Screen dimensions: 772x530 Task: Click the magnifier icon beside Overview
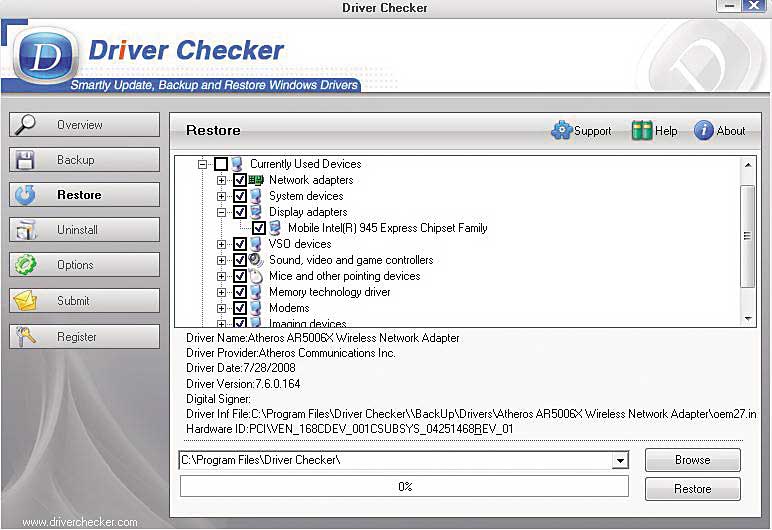pyautogui.click(x=25, y=125)
